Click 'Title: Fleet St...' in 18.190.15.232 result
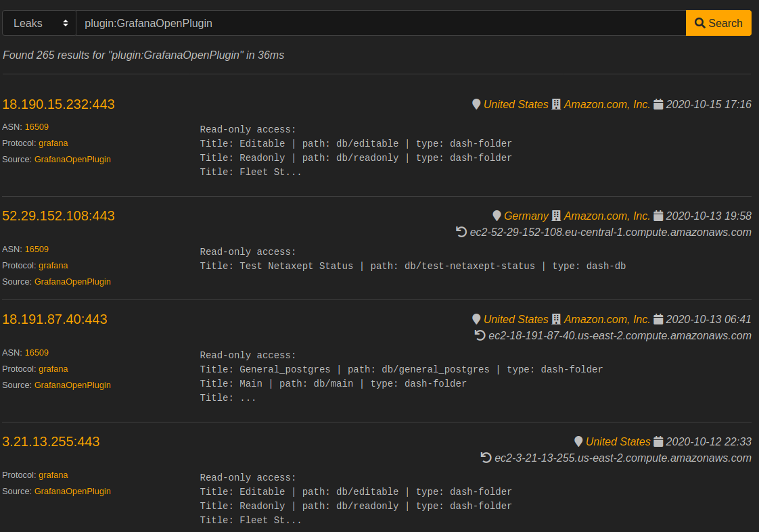Screen dimensions: 759x532 coord(251,172)
